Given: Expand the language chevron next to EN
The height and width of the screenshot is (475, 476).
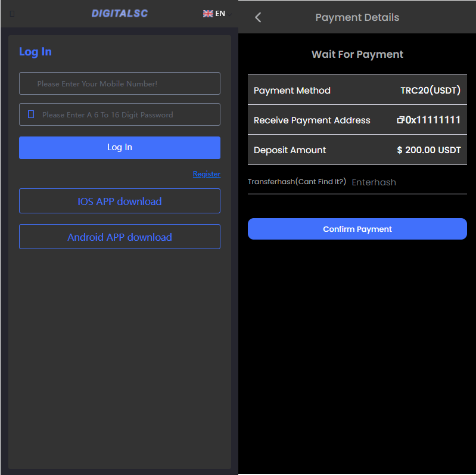Looking at the screenshot, I should [x=230, y=14].
